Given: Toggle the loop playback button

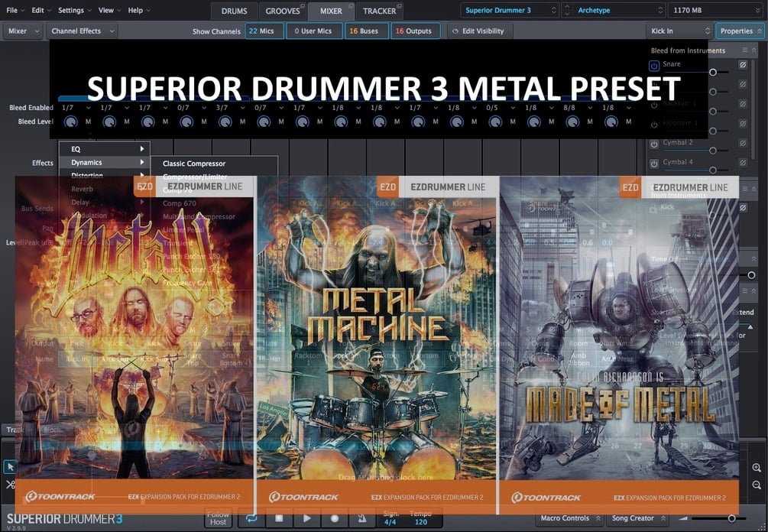Looking at the screenshot, I should 251,518.
